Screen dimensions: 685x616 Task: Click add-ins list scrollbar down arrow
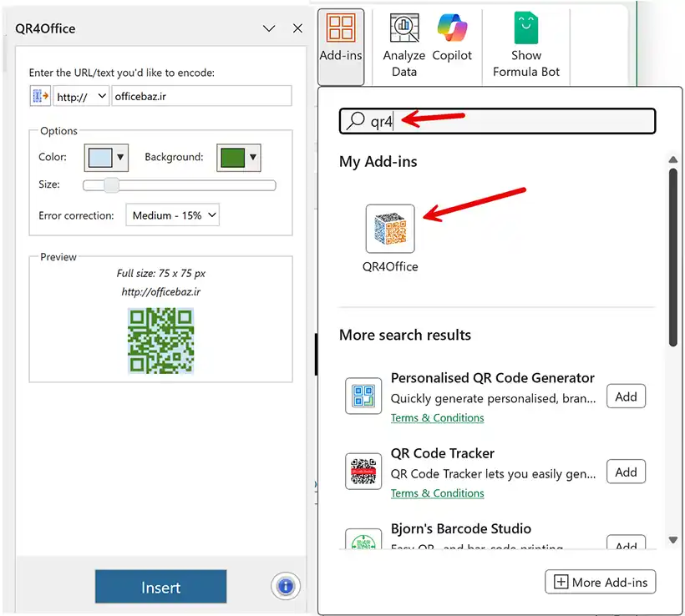coord(673,540)
